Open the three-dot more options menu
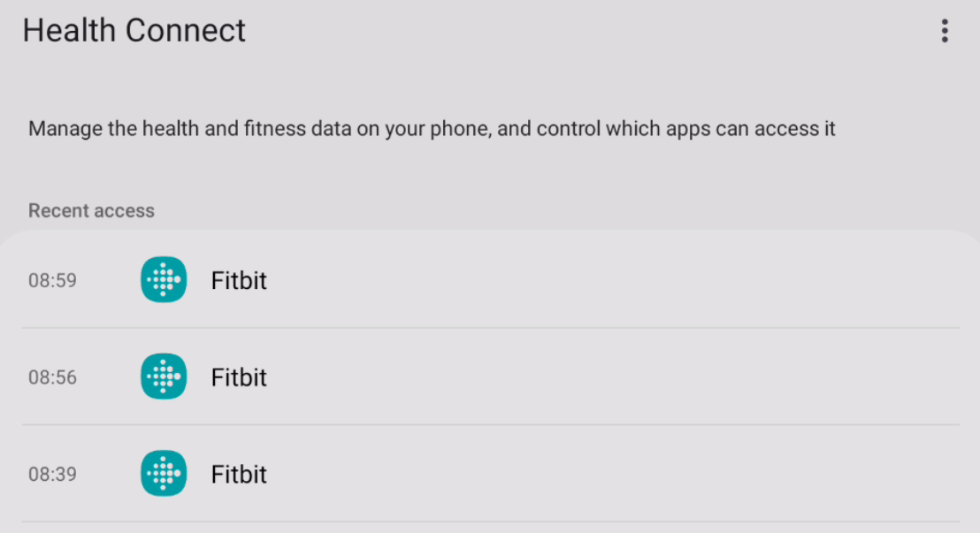Viewport: 980px width, 533px height. (945, 31)
